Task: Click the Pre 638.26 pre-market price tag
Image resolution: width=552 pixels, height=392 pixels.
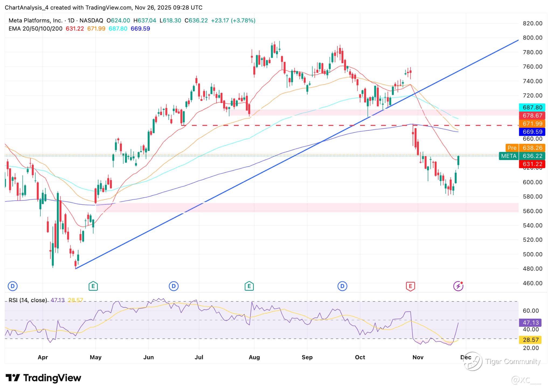Action: [525, 148]
